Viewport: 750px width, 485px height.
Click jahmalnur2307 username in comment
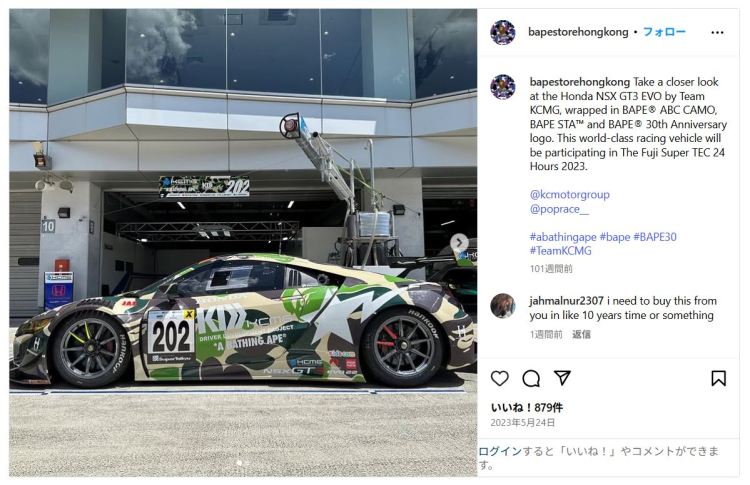(566, 301)
